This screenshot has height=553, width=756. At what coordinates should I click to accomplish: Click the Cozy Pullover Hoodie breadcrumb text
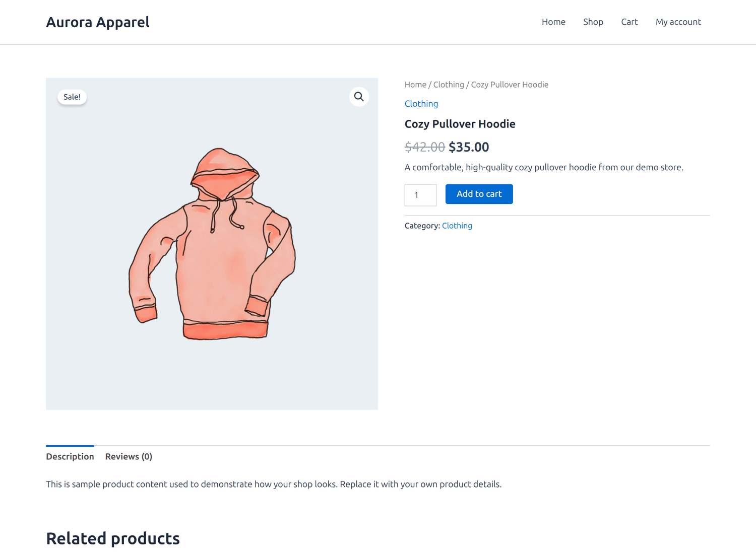(510, 85)
